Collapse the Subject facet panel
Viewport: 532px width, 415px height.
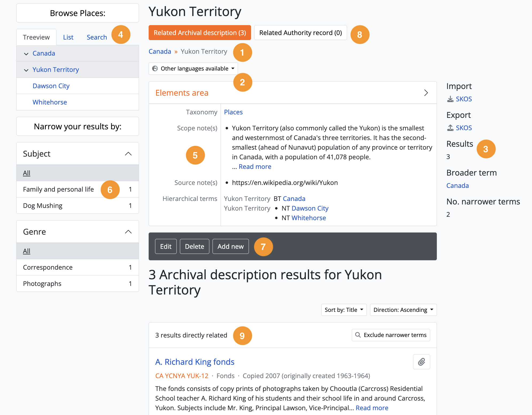pos(128,154)
